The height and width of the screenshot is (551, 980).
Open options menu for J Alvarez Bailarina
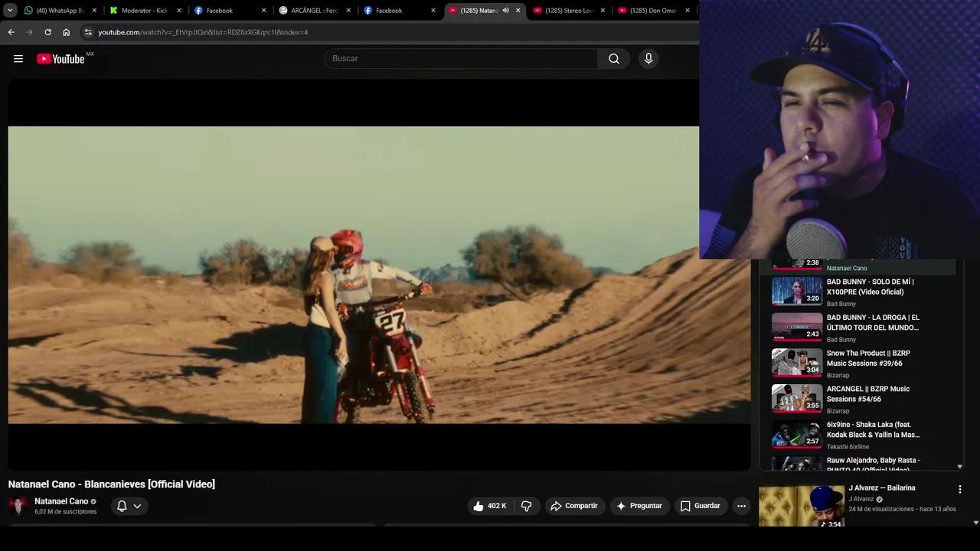(x=959, y=489)
